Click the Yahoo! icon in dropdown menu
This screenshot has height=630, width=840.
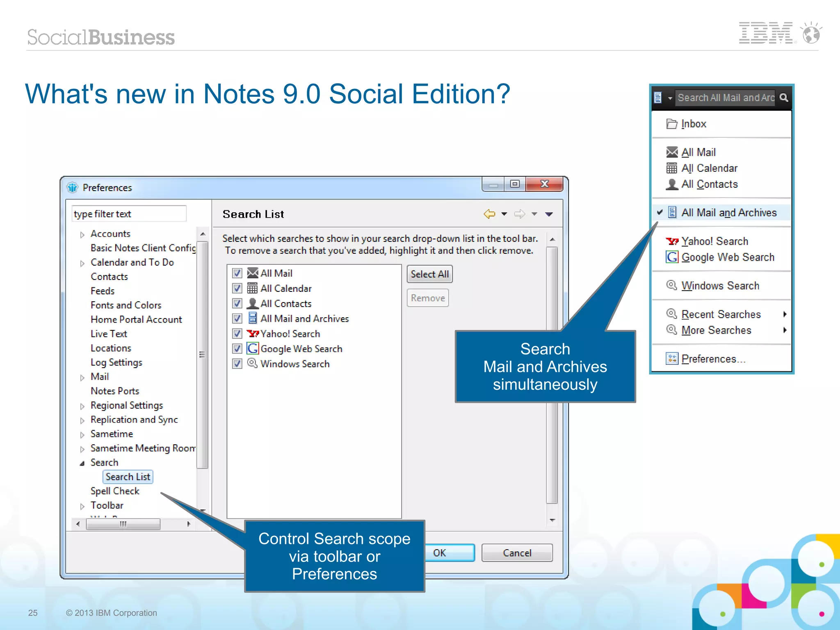[x=672, y=241]
